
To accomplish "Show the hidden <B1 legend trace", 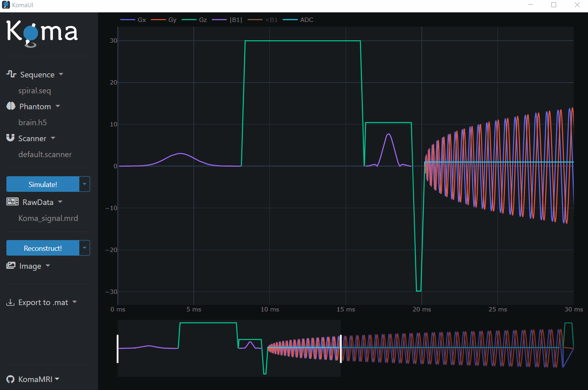I will [x=263, y=20].
